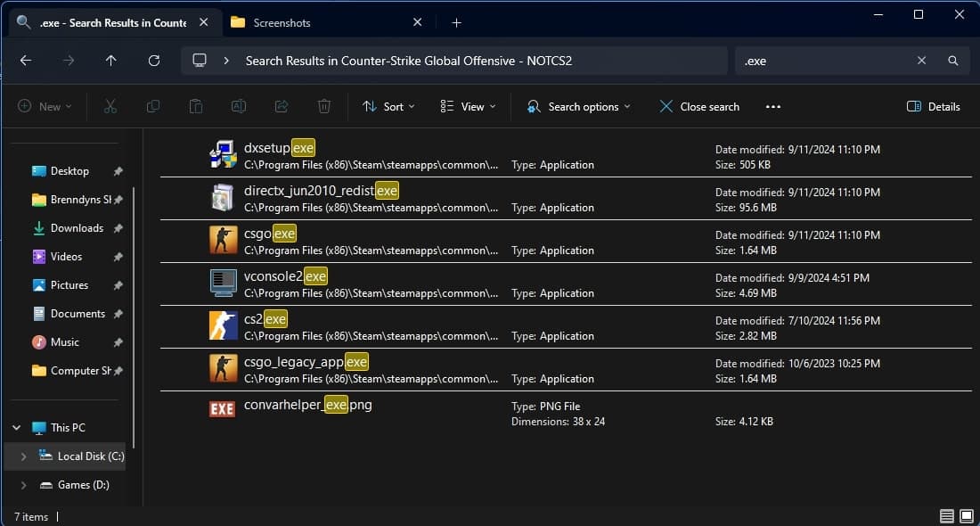Click the Refresh icon in the address bar

(153, 60)
